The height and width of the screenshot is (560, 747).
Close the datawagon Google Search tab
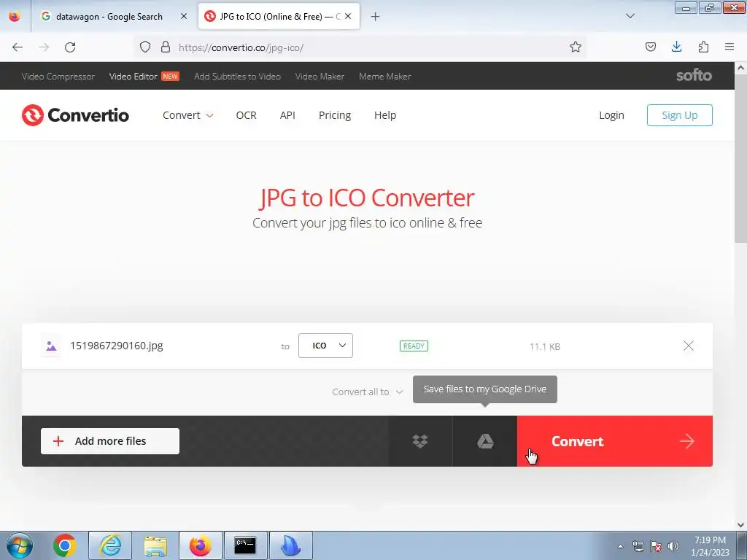183,17
